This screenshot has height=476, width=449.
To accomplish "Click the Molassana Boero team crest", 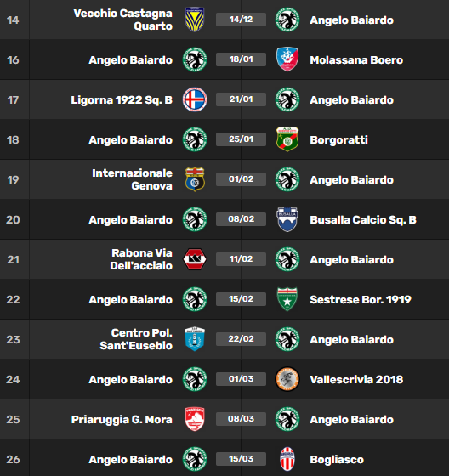I will click(287, 59).
